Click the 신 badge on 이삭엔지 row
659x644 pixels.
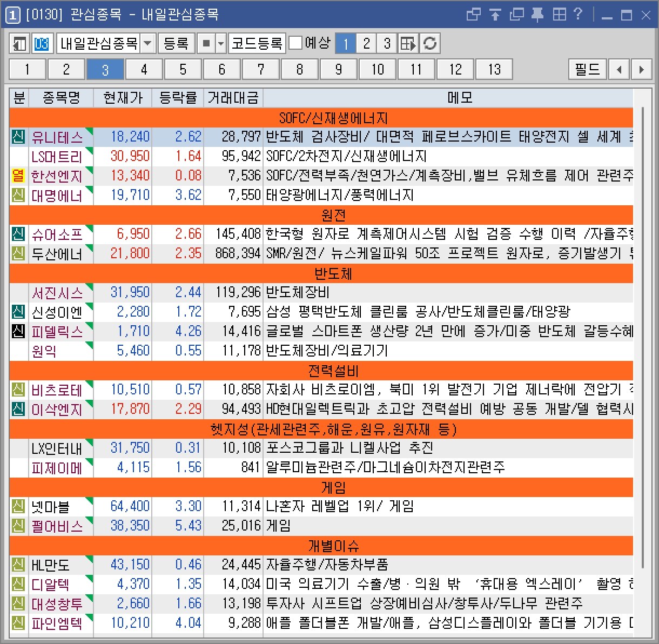coord(18,409)
